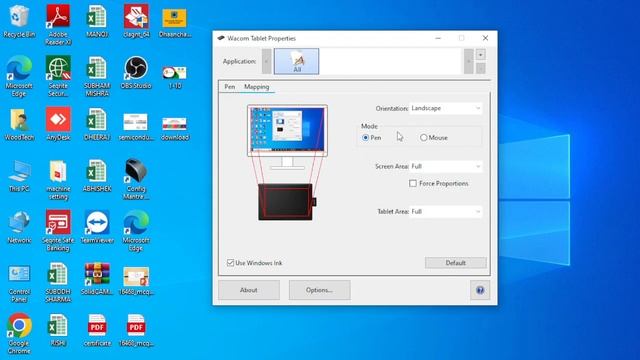The width and height of the screenshot is (640, 360).
Task: Select the Adobe Reader XI shortcut
Action: [x=58, y=25]
